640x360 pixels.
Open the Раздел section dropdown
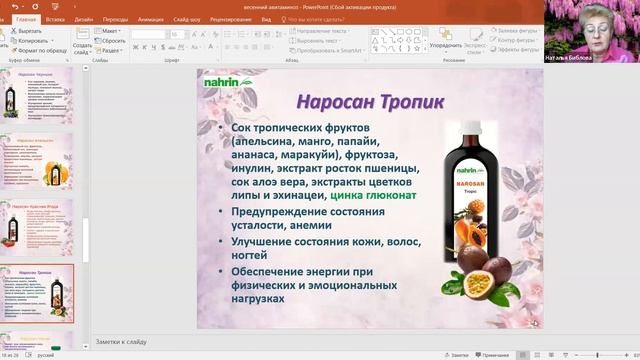109,51
